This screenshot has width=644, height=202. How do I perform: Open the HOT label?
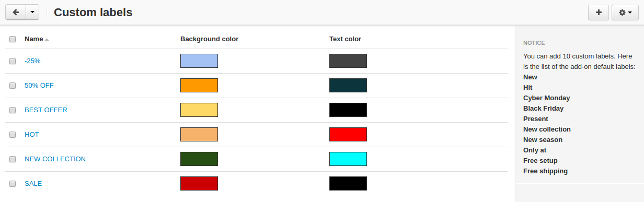pyautogui.click(x=32, y=135)
